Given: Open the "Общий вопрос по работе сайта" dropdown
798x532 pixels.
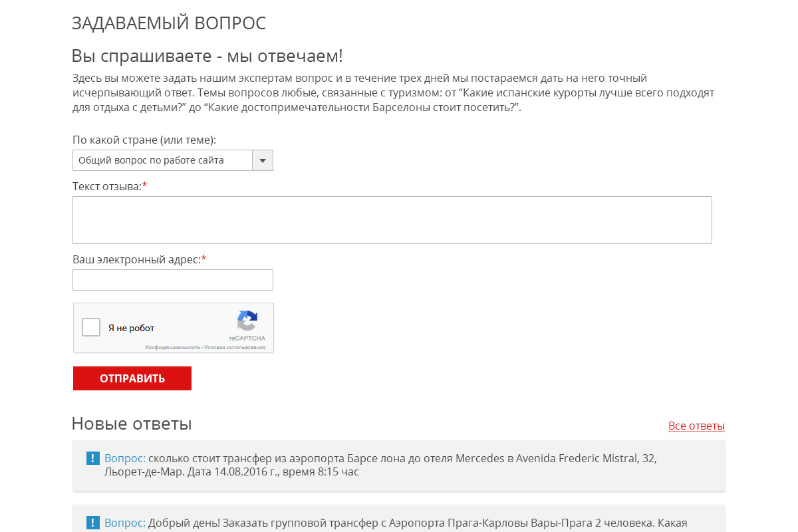Looking at the screenshot, I should click(x=162, y=160).
